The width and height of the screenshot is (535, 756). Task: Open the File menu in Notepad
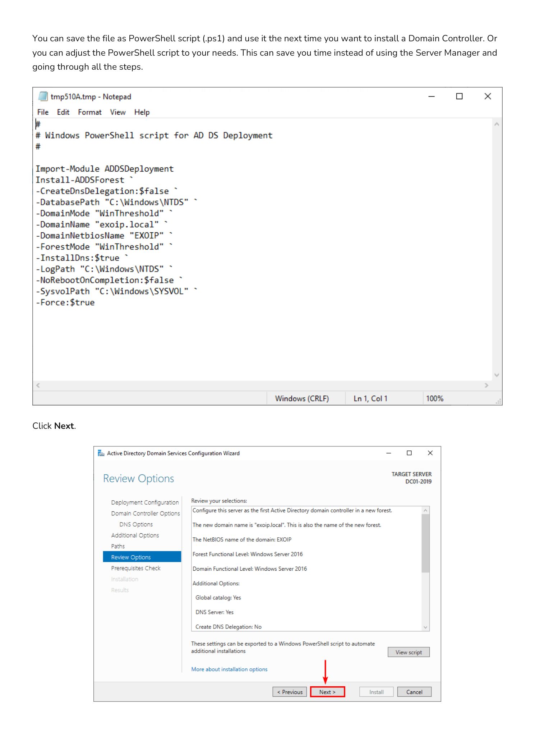tap(43, 112)
